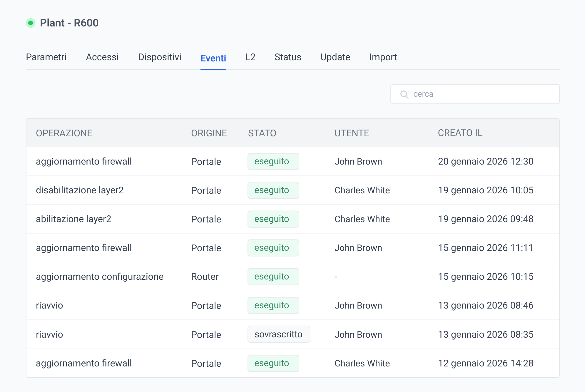
Task: Click the CREATO IL column header
Action: (460, 133)
